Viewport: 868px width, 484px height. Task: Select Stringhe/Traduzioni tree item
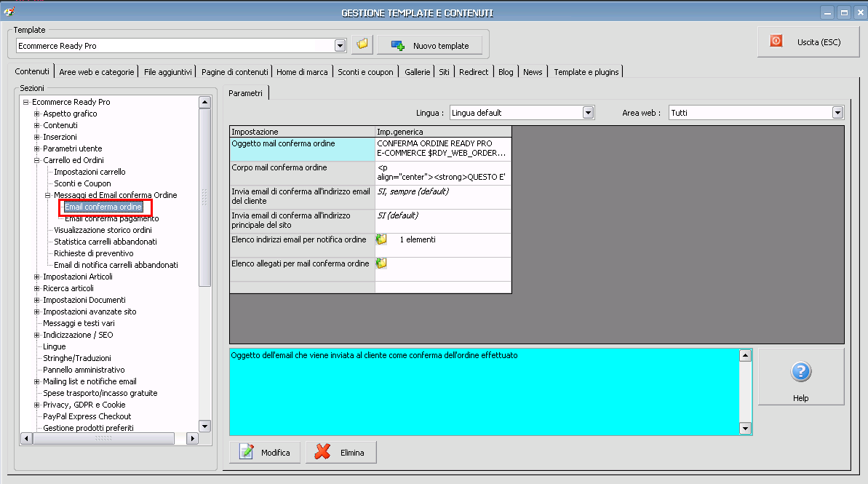click(77, 358)
